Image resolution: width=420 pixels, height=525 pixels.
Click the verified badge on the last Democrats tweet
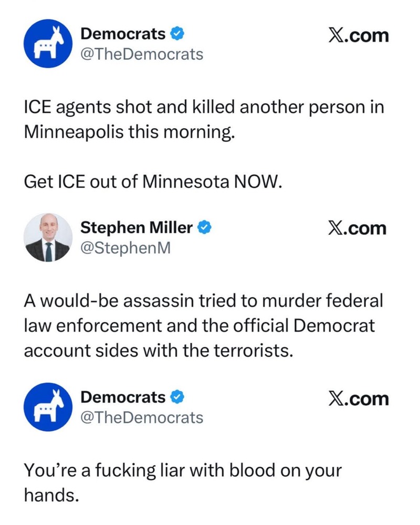[x=177, y=397]
